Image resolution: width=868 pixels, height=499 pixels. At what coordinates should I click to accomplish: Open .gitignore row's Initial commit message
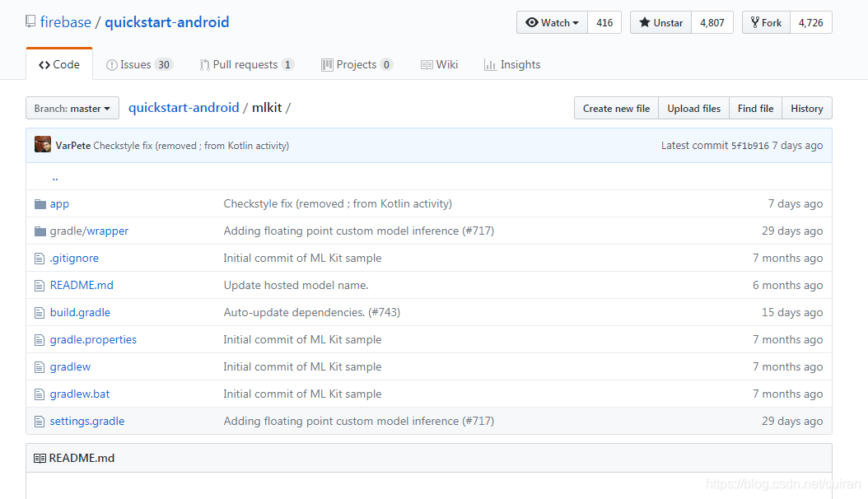(x=302, y=259)
